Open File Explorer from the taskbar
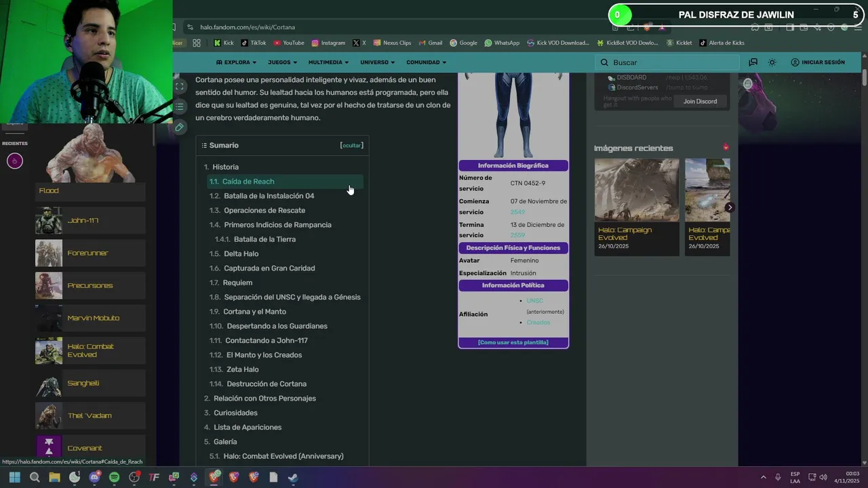This screenshot has height=488, width=868. pos(54,477)
